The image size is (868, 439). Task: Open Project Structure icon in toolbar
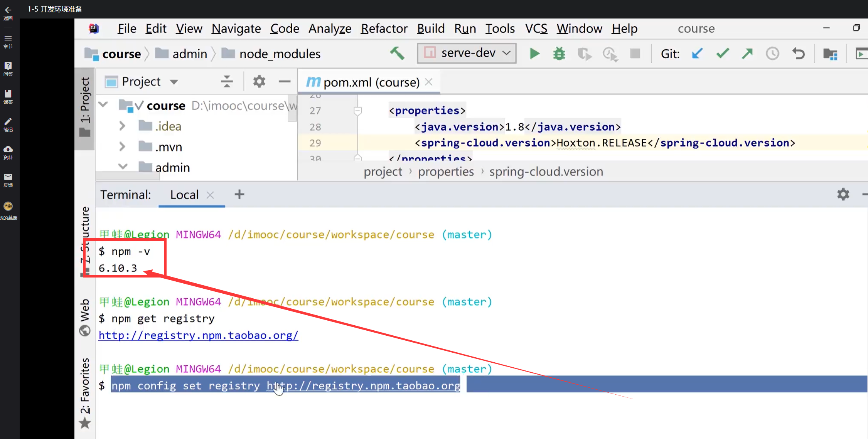(830, 54)
